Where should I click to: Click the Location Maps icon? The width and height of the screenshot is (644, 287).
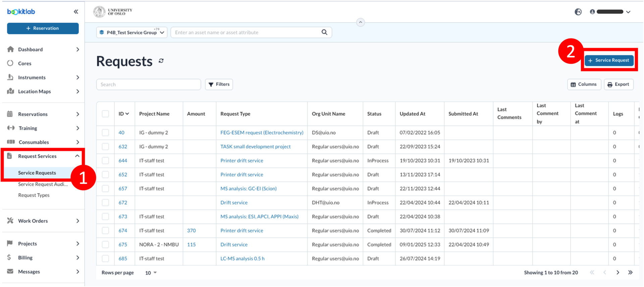click(x=10, y=91)
